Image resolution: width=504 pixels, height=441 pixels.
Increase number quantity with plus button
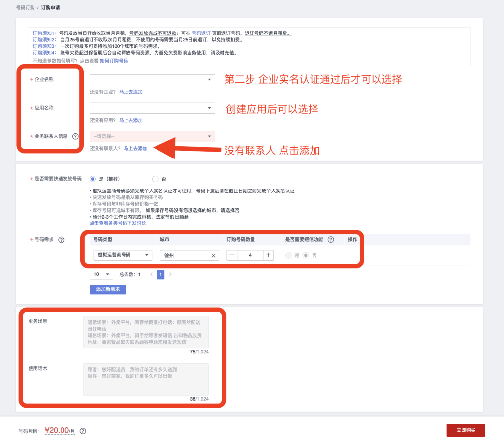coord(268,255)
